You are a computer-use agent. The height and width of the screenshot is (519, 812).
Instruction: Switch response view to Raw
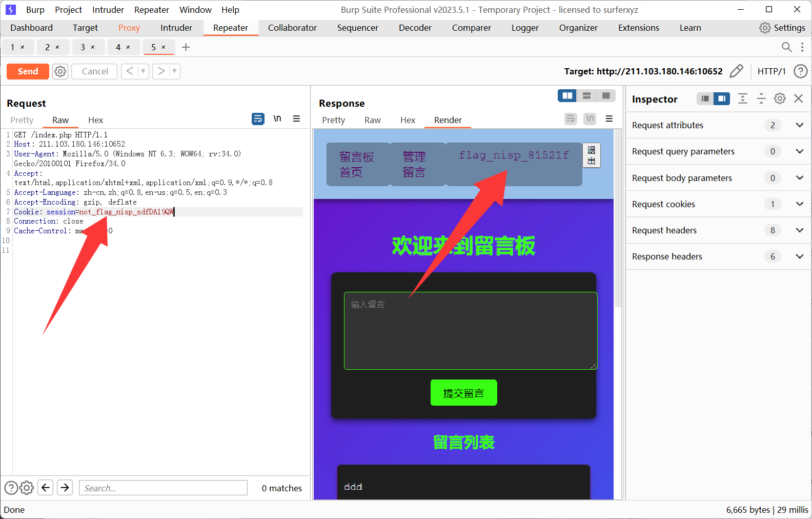tap(373, 120)
